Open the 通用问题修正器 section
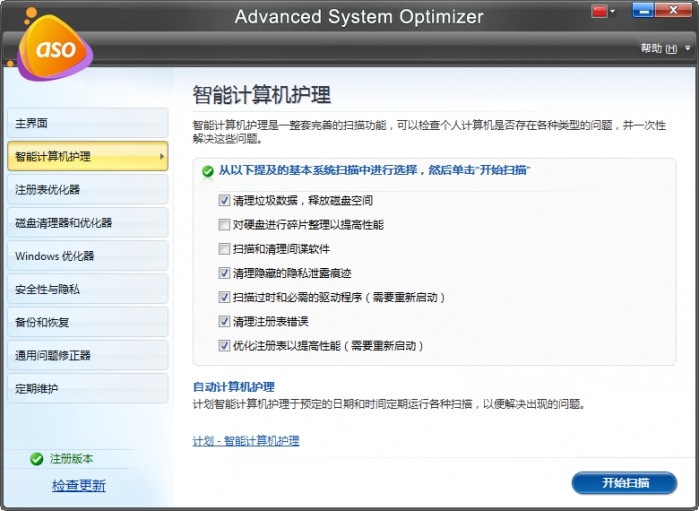Screen dimensions: 699x511 pos(88,355)
